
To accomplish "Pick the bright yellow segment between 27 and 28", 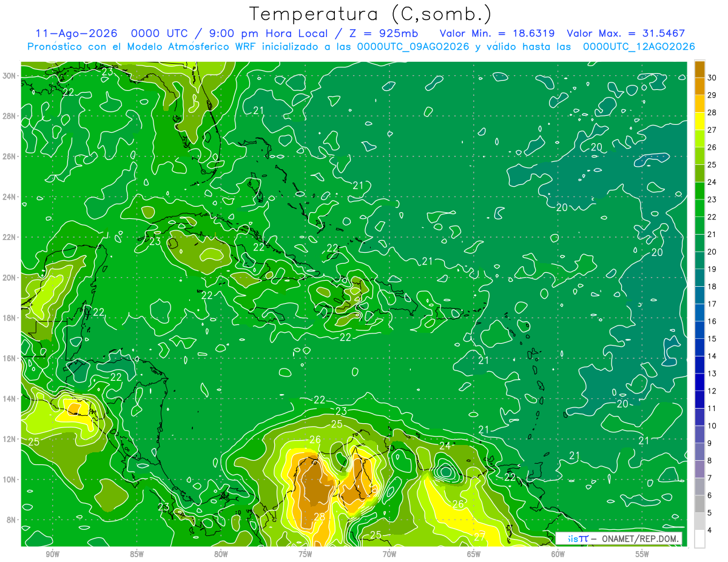I will coord(699,121).
